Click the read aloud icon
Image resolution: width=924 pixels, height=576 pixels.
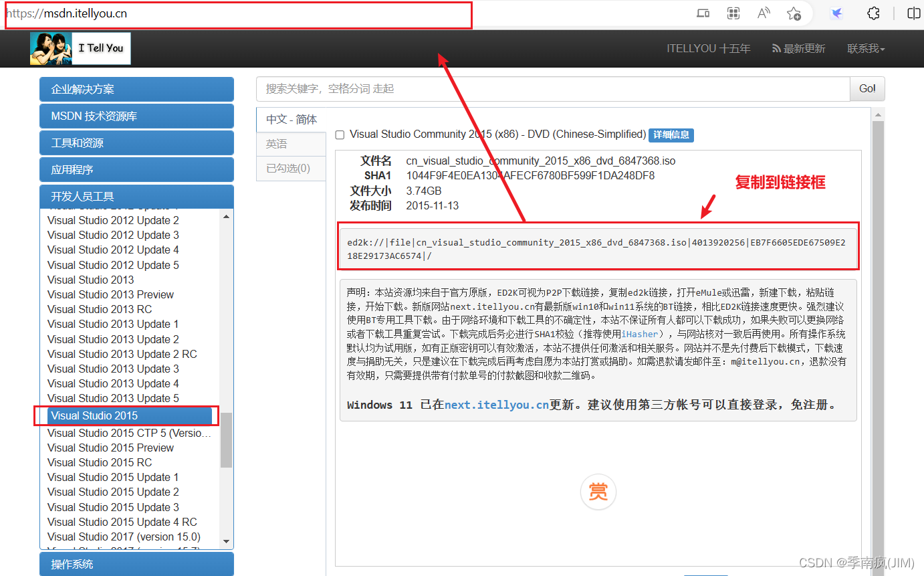click(x=764, y=13)
